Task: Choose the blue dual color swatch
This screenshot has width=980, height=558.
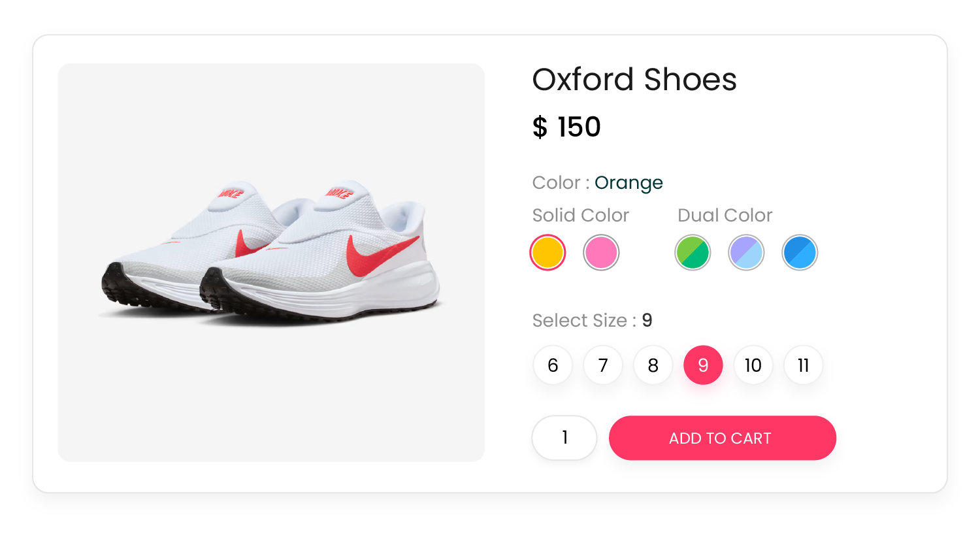Action: pos(800,253)
